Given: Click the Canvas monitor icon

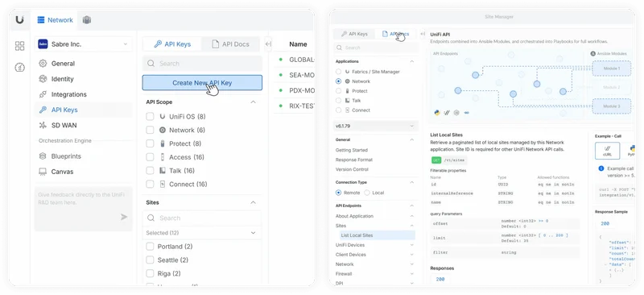Looking at the screenshot, I should coord(43,172).
